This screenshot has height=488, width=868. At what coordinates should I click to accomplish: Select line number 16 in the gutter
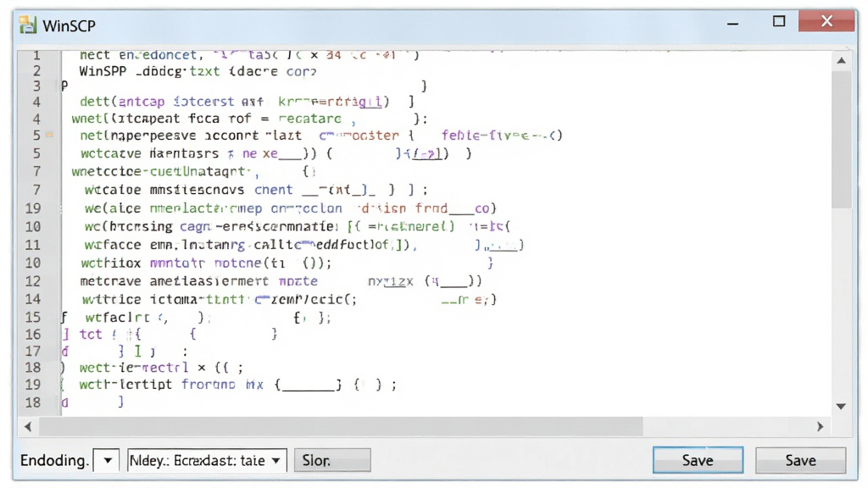[x=33, y=334]
